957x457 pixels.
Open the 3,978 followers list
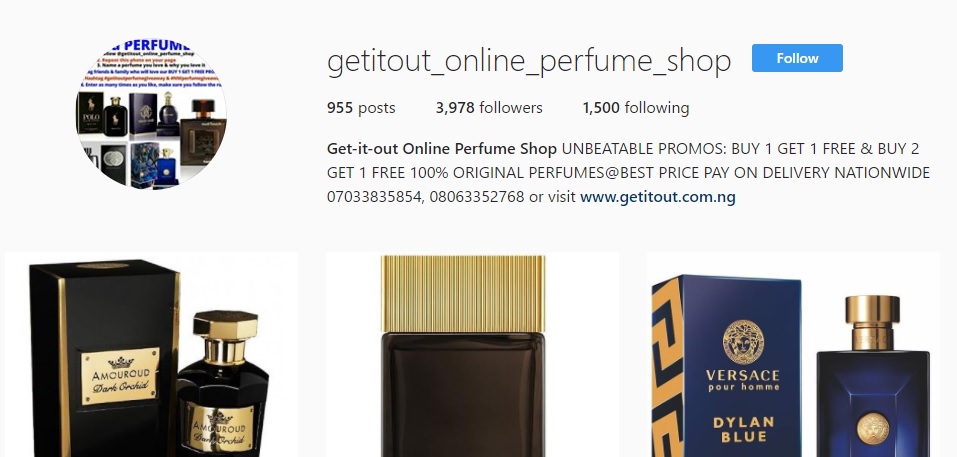click(x=489, y=108)
